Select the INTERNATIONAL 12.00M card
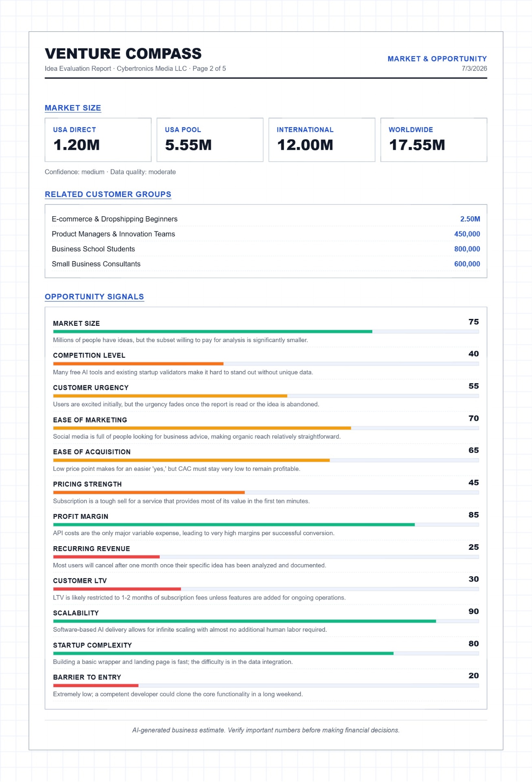Screen dimensions: 532x782 coord(322,140)
